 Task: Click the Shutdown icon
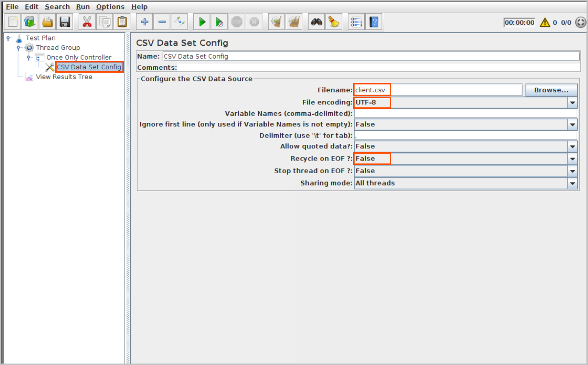click(x=253, y=22)
